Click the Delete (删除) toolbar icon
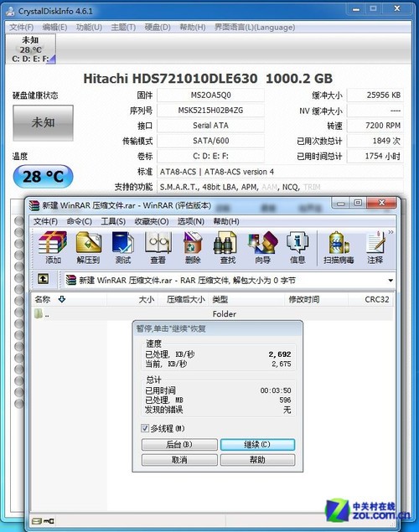 click(193, 247)
